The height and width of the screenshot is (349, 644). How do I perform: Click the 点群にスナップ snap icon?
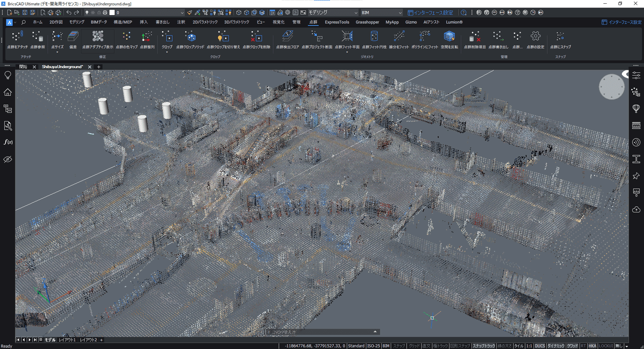pos(560,37)
